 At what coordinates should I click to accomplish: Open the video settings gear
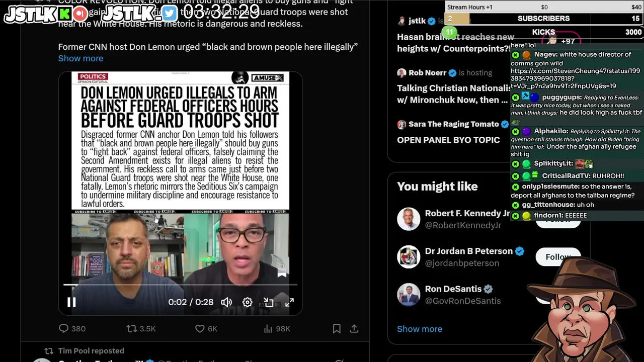pyautogui.click(x=247, y=302)
